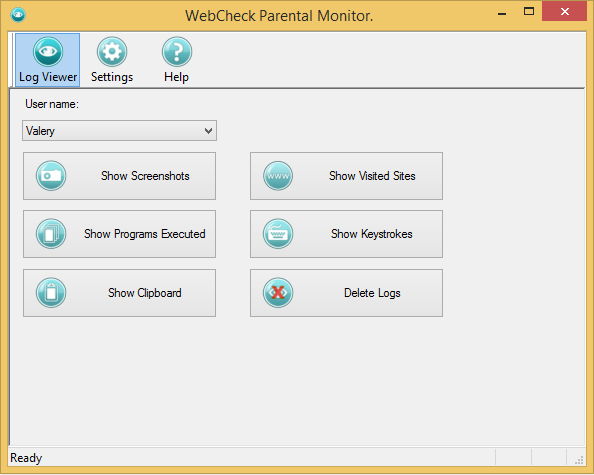Click Delete Logs button text
This screenshot has width=594, height=475.
(x=372, y=293)
